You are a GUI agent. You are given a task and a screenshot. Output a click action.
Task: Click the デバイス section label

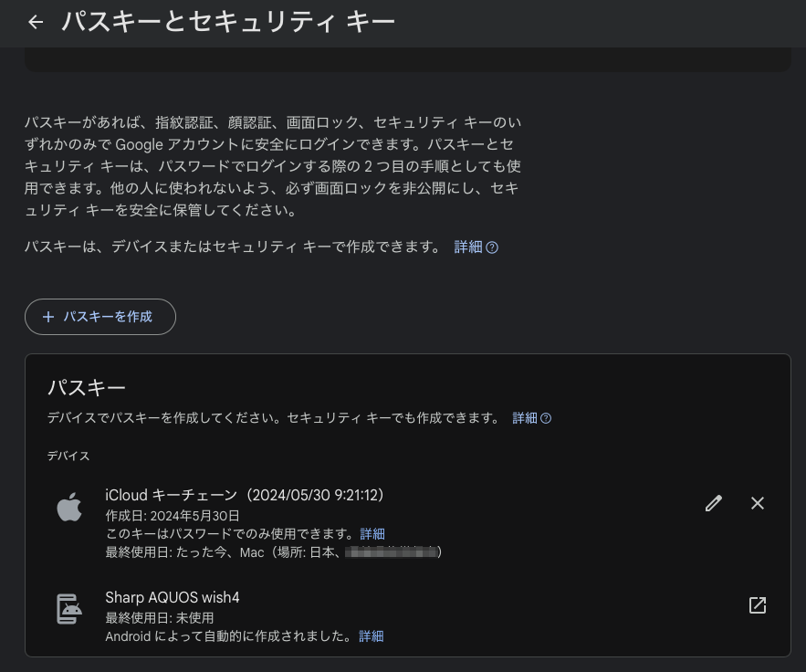(68, 456)
